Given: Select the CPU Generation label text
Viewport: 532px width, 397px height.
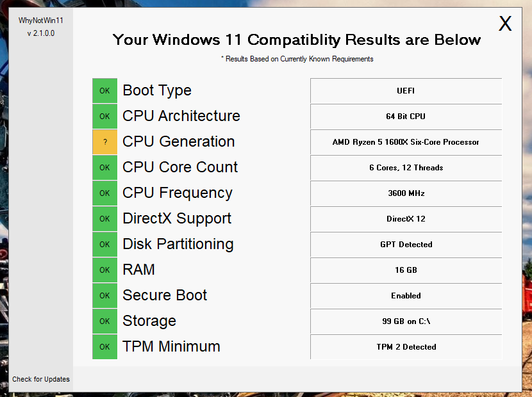Looking at the screenshot, I should click(x=178, y=142).
